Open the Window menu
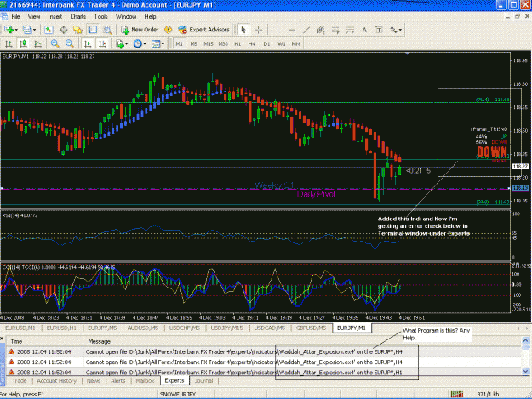This screenshot has width=532, height=399. tap(126, 17)
